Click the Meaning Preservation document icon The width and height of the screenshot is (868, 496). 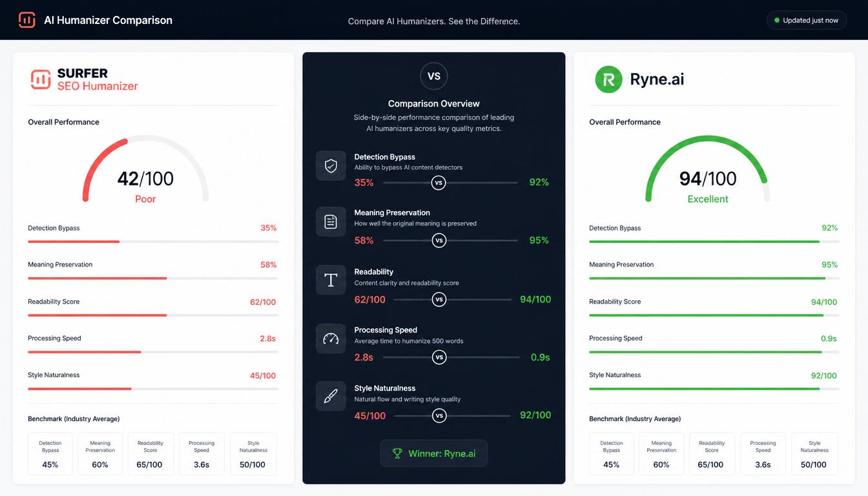331,222
